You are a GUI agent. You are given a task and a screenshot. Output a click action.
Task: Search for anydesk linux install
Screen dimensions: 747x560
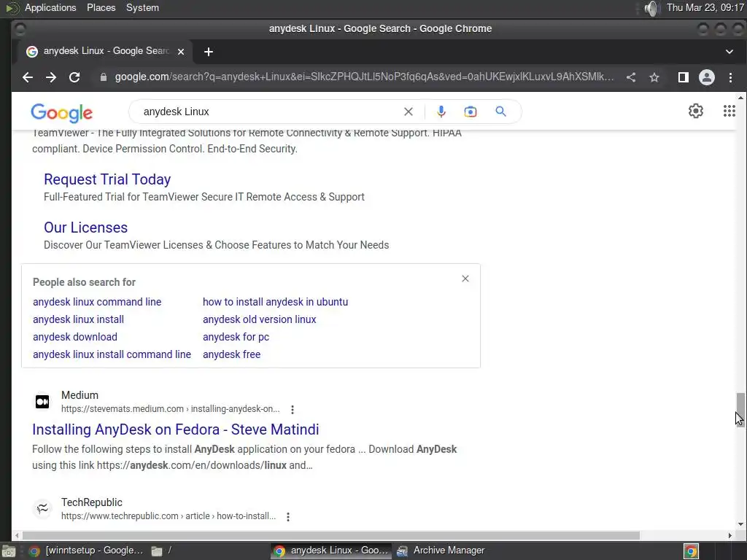tap(78, 319)
